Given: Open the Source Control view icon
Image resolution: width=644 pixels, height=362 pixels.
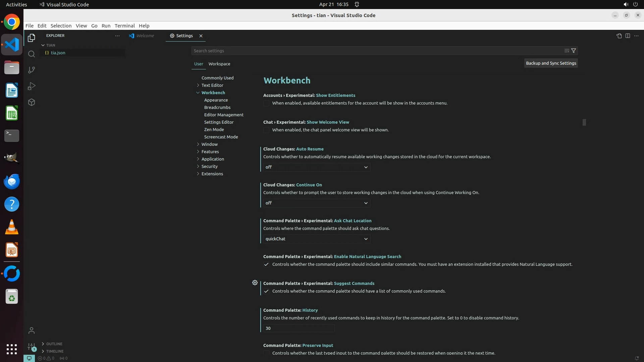Looking at the screenshot, I should click(32, 70).
